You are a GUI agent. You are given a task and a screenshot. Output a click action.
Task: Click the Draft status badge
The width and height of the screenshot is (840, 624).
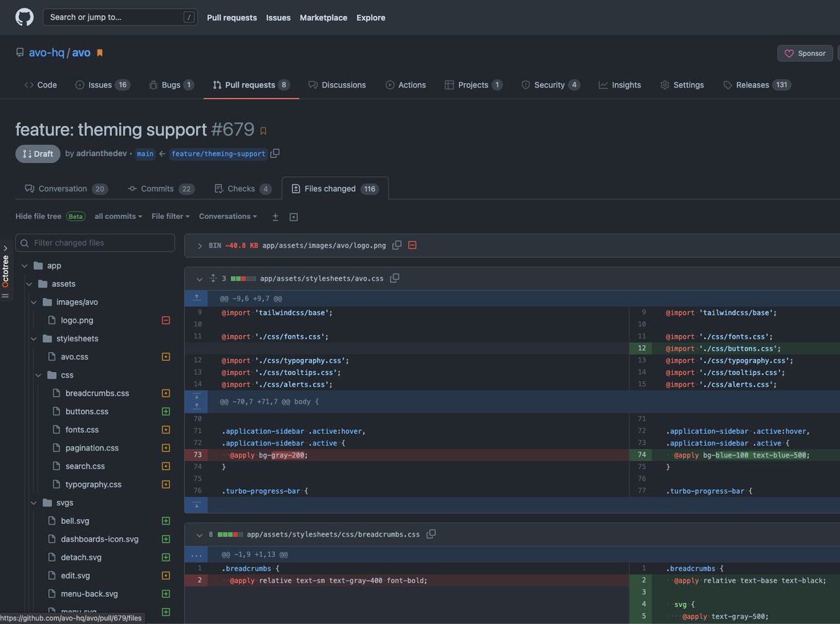coord(38,154)
